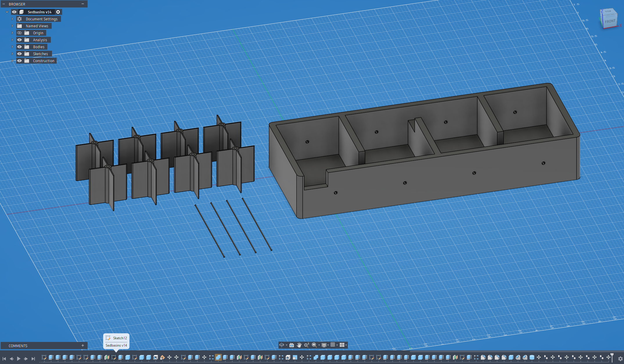
Task: Add a comment with the plus button
Action: 83,345
